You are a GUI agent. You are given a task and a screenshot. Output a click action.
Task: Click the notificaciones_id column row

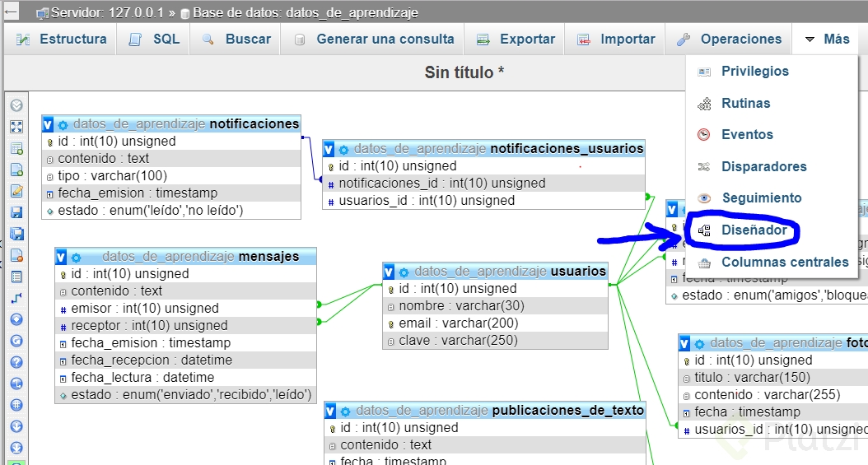[x=483, y=184]
